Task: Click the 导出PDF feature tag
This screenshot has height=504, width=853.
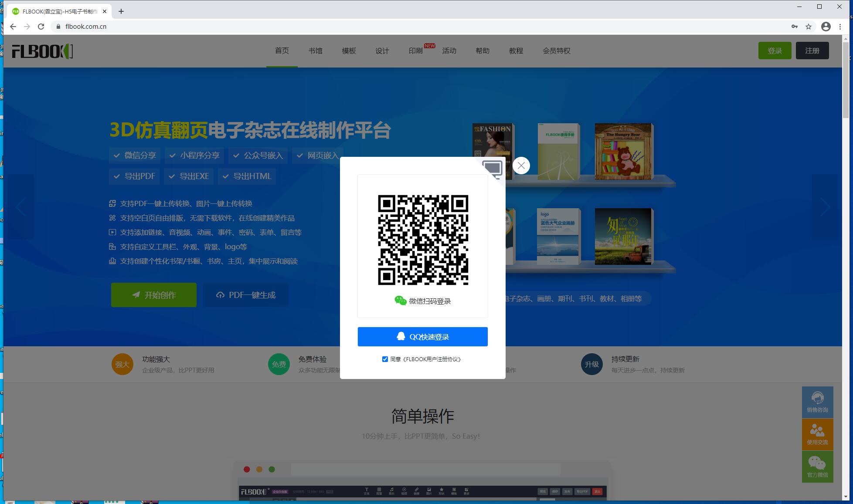Action: click(x=134, y=176)
